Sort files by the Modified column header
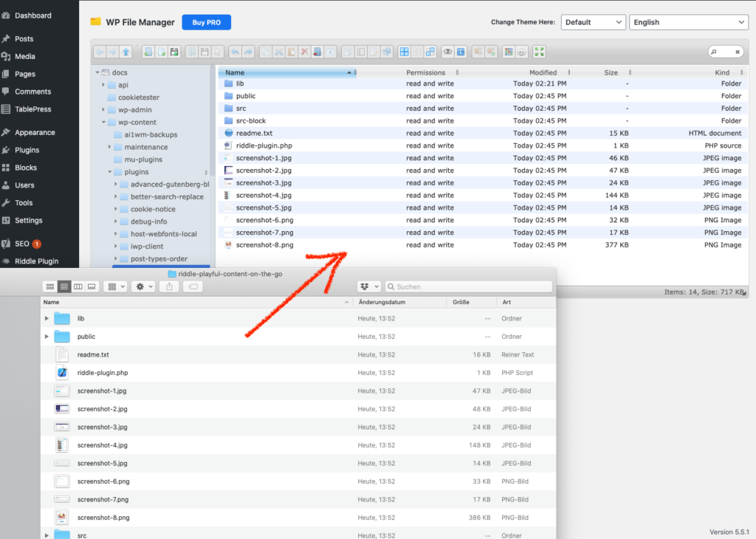Viewport: 756px width, 539px height. pyautogui.click(x=543, y=73)
